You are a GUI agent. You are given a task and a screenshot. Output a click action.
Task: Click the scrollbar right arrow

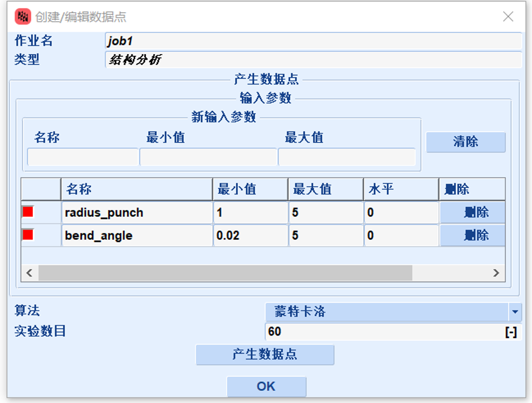(496, 273)
